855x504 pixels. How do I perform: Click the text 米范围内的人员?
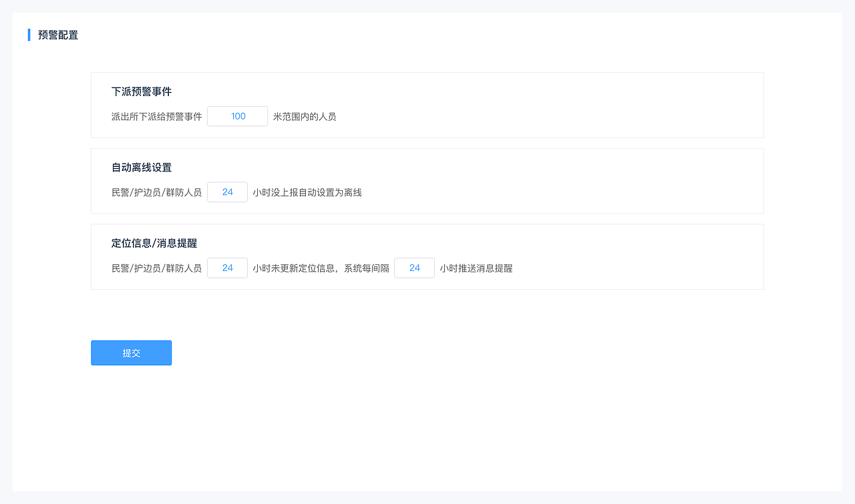tap(304, 116)
